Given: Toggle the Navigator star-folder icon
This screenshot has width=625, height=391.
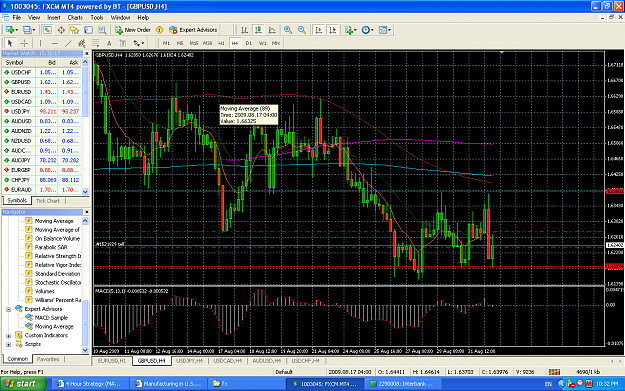Looking at the screenshot, I should tap(74, 30).
